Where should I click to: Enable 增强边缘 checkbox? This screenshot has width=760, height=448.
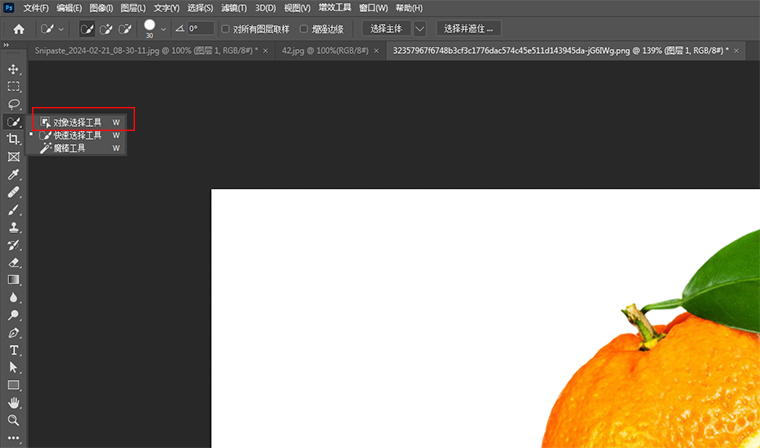coord(302,29)
